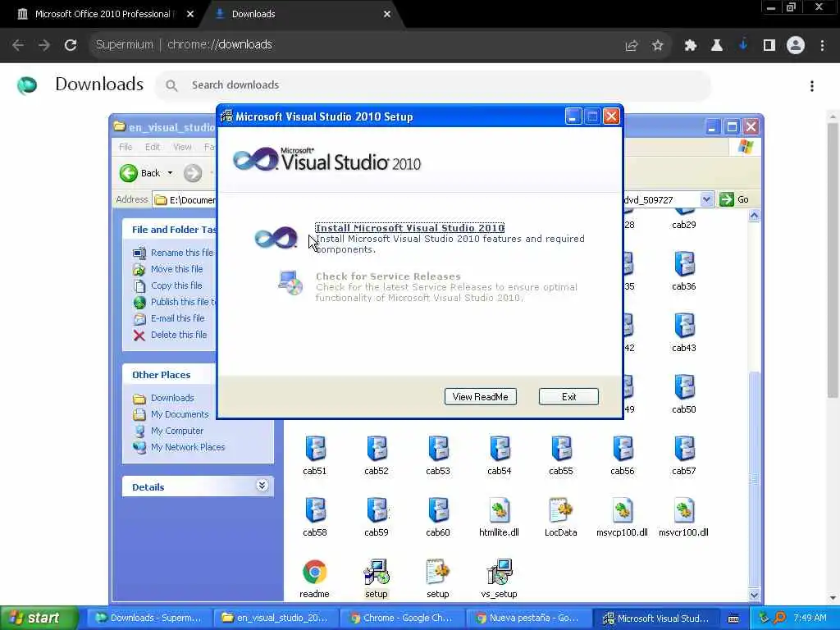This screenshot has width=840, height=630.
Task: Select the htmllite.dll file
Action: tap(500, 510)
